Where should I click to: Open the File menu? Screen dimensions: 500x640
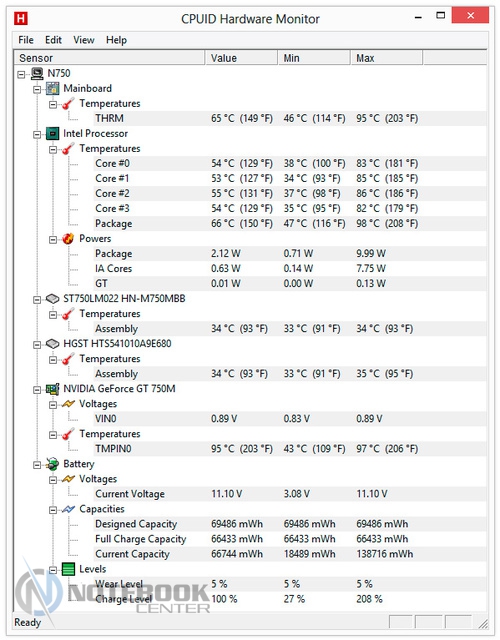[x=26, y=40]
